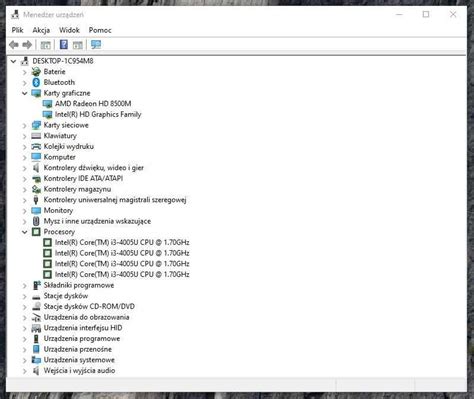Select the last i3-4005U CPU entry
Viewport: 474px width, 399px height.
(x=122, y=274)
